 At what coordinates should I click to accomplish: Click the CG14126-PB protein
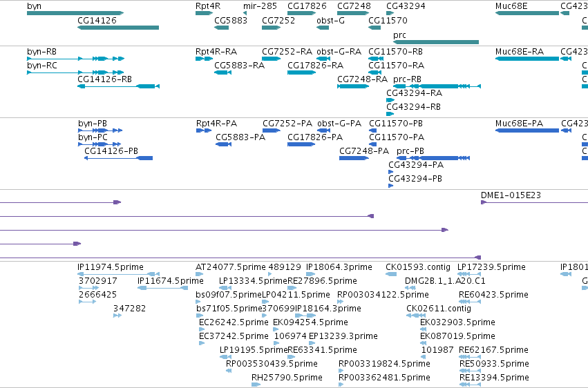[119, 158]
